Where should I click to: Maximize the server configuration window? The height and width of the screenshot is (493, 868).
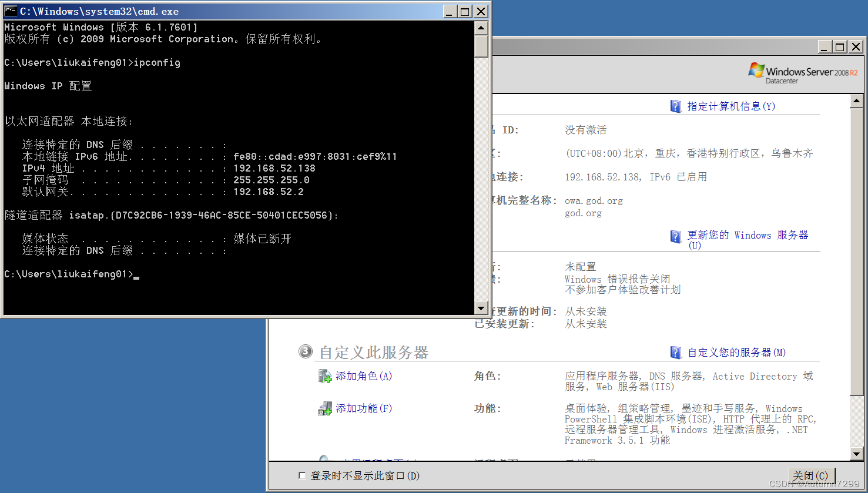click(x=840, y=46)
